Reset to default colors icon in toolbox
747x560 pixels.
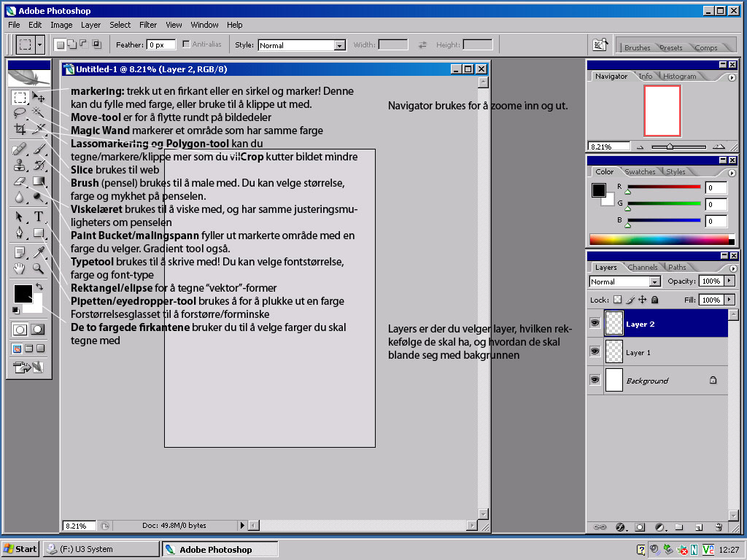pyautogui.click(x=15, y=310)
